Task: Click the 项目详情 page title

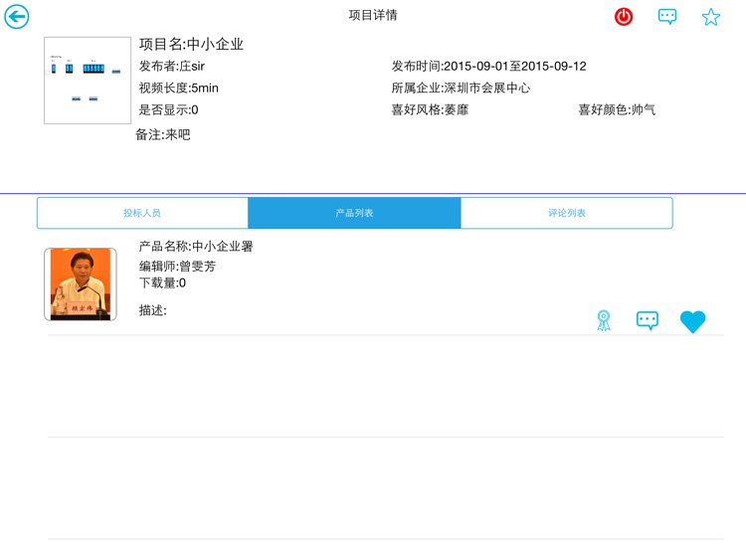Action: click(x=373, y=15)
